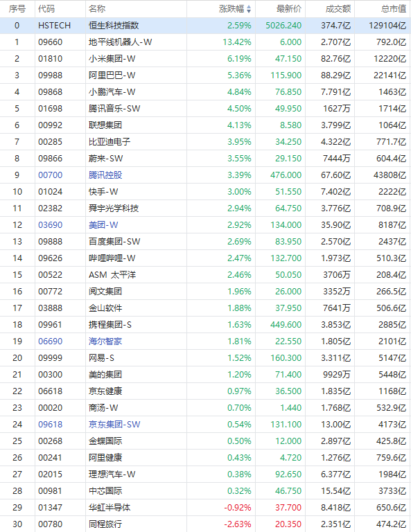Viewport: 411px width, 532px height.
Task: Open the 腾讯控股 stock link
Action: (x=105, y=175)
